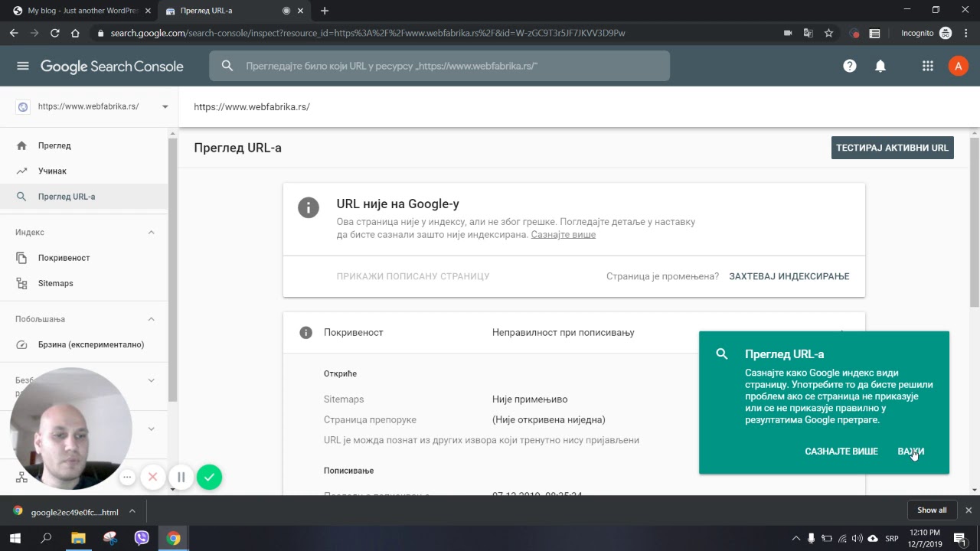Open Windows taskbar search

point(46,538)
